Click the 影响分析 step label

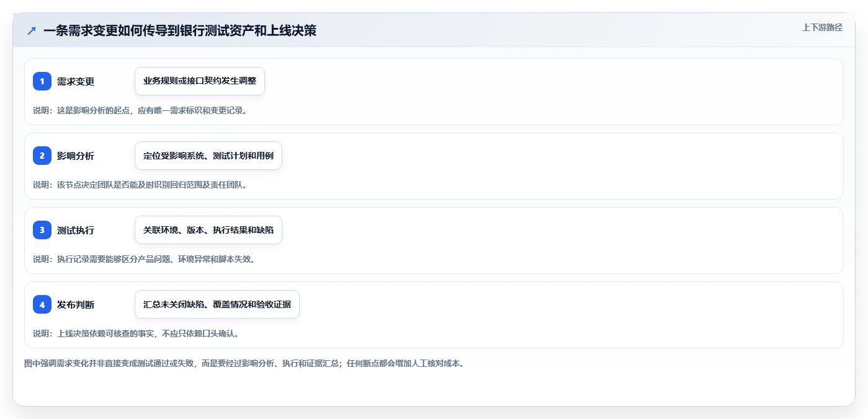[x=76, y=156]
